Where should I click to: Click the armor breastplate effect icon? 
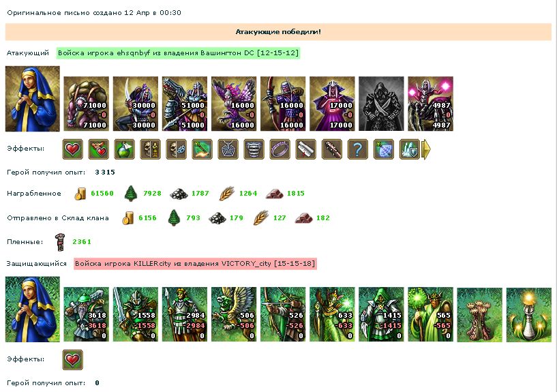254,149
